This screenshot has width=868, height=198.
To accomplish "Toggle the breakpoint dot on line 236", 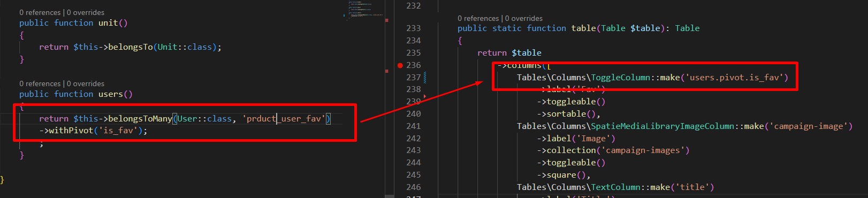I will coord(400,65).
